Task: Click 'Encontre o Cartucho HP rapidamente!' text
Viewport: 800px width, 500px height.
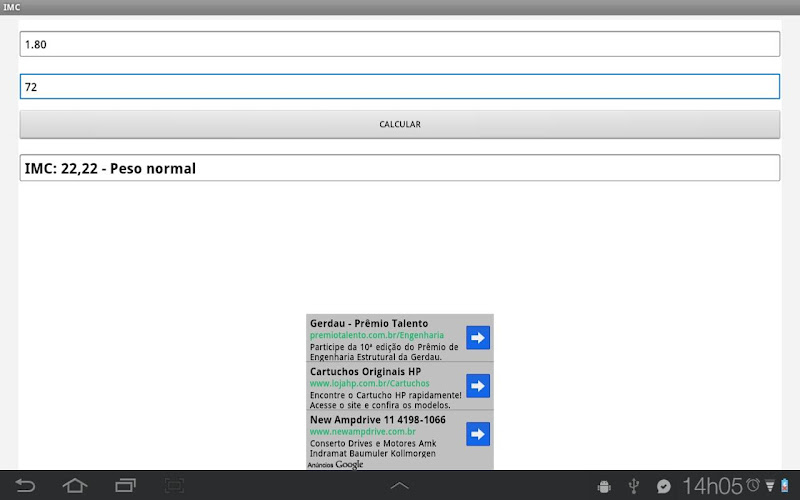Action: click(385, 395)
